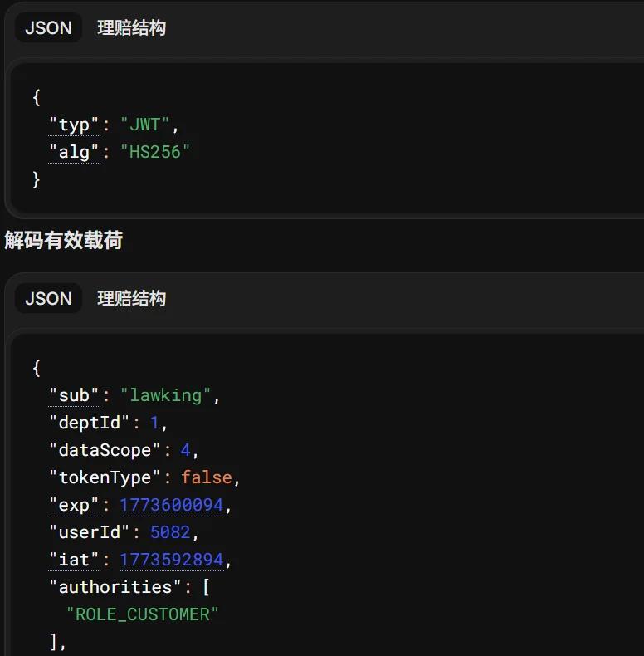Click the exp timestamp 1773600094
644x656 pixels.
point(171,505)
